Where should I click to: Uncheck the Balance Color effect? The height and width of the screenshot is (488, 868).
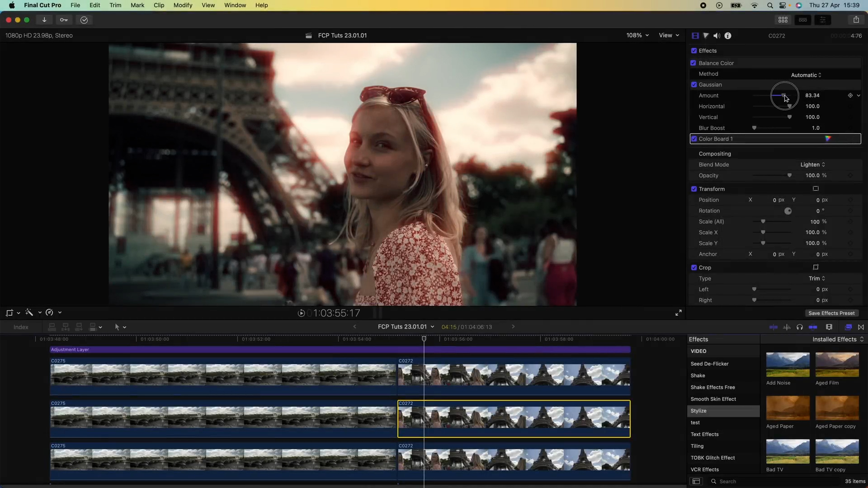694,63
